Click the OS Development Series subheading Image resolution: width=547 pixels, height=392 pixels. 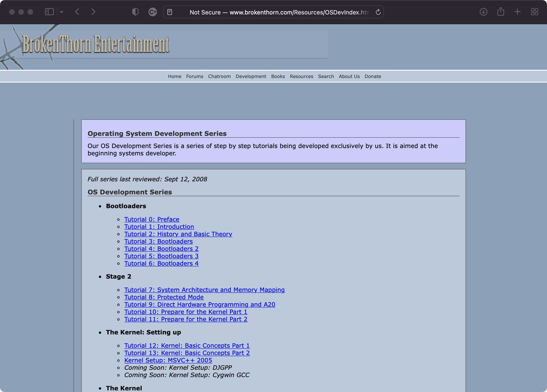130,192
